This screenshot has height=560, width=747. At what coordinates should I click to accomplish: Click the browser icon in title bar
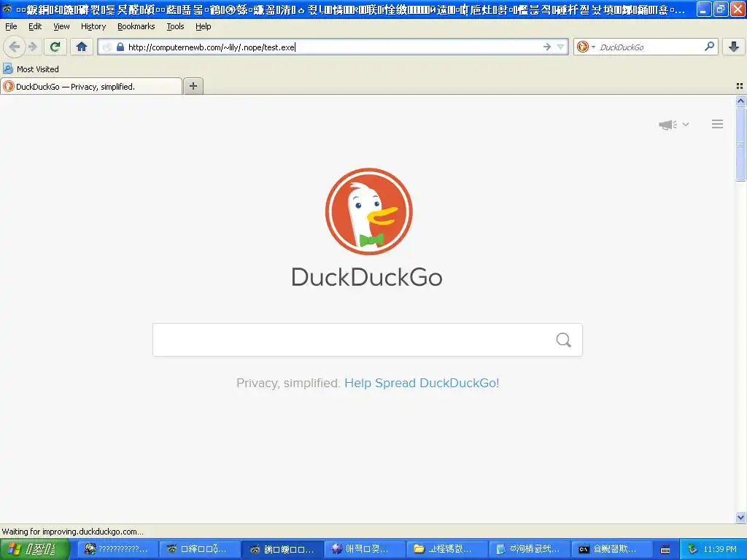7,9
